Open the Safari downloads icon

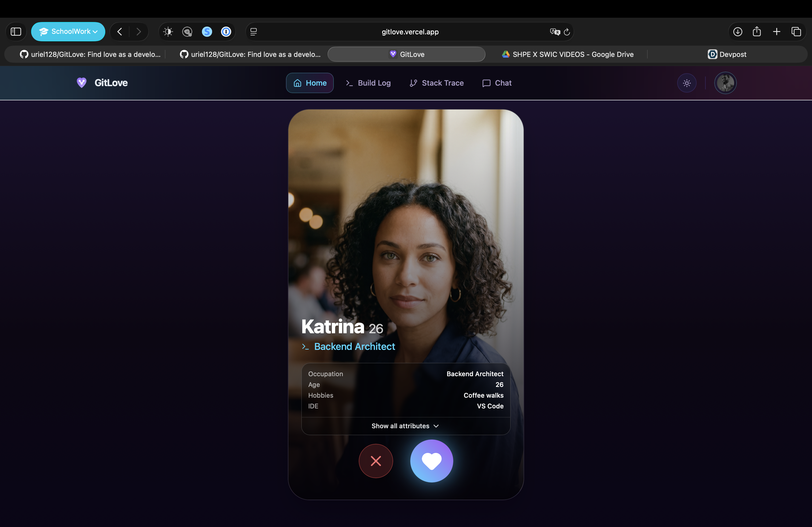click(738, 32)
